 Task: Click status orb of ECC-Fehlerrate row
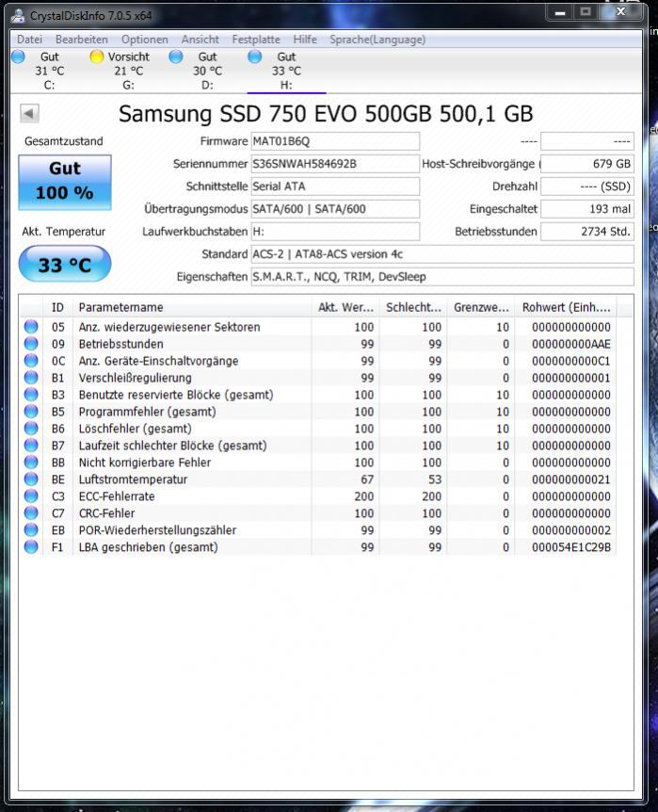coord(31,495)
